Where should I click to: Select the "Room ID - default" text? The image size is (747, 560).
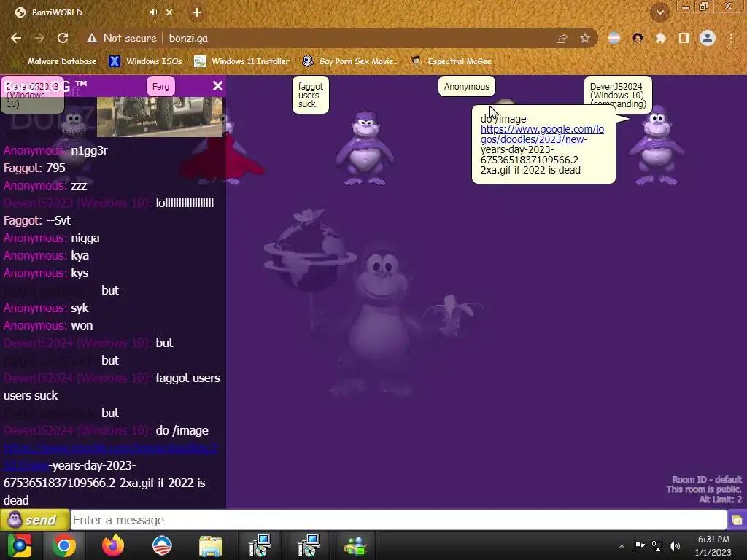click(707, 480)
